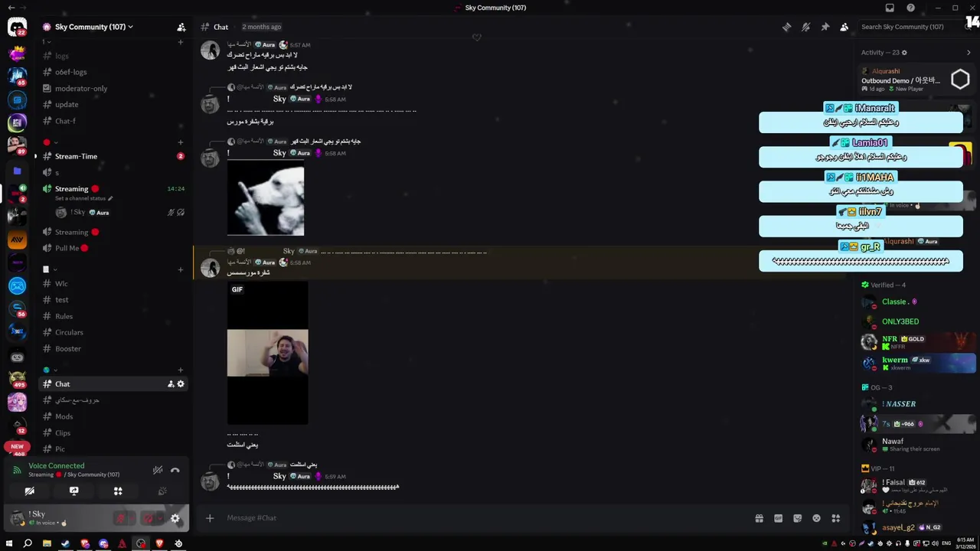Open the apps icon in message bar

pos(835,518)
